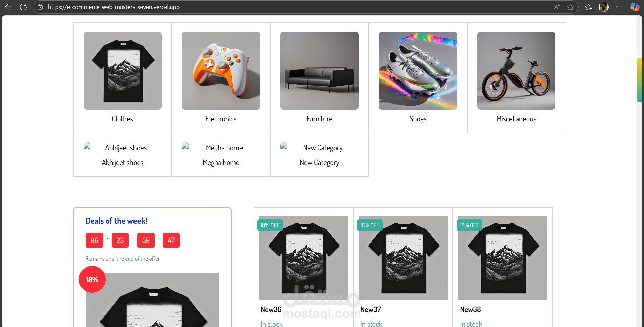Go back to the previous page
This screenshot has width=644, height=327.
pyautogui.click(x=8, y=7)
